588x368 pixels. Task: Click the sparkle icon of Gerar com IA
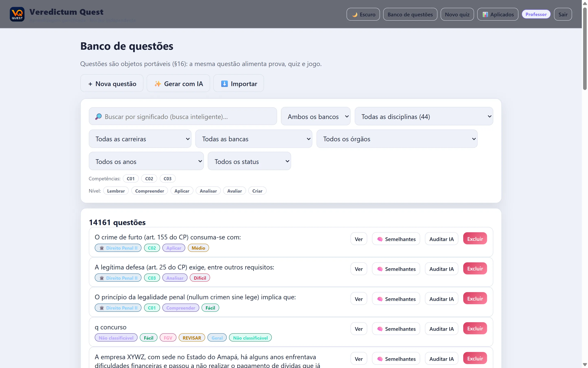158,84
